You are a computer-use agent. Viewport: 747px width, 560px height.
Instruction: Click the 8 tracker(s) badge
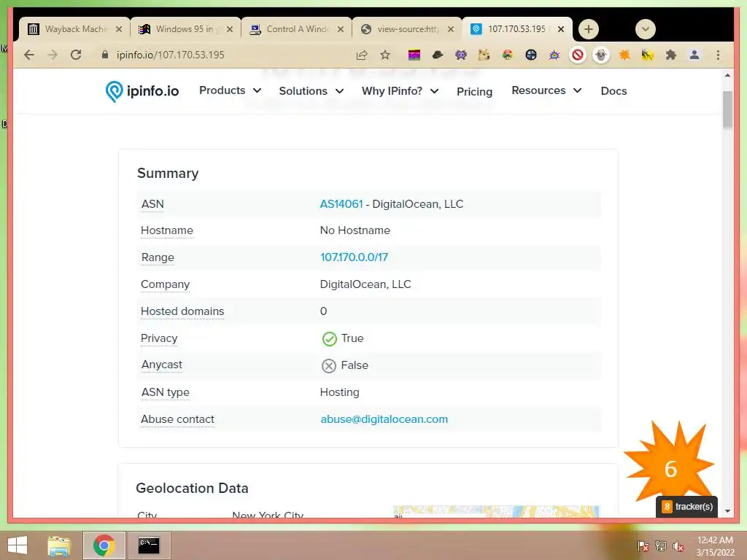pos(687,507)
